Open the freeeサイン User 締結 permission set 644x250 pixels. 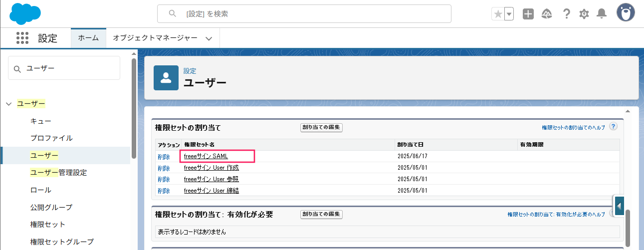click(212, 191)
